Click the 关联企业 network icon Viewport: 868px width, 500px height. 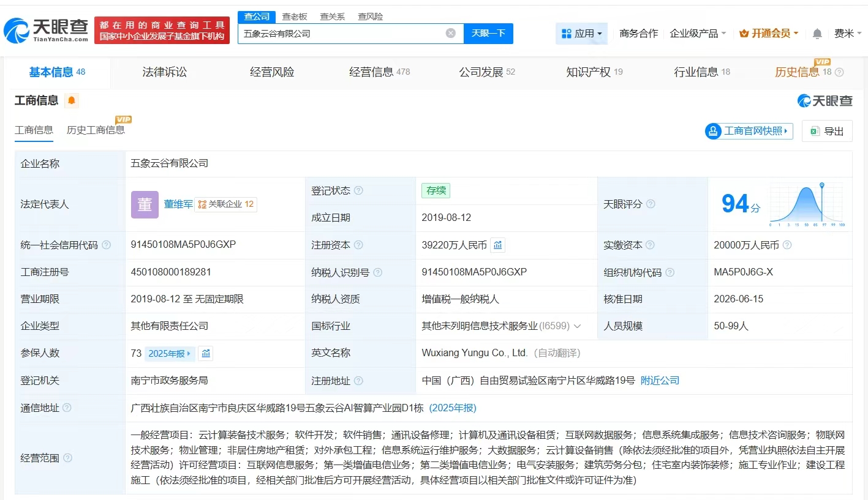pos(202,204)
